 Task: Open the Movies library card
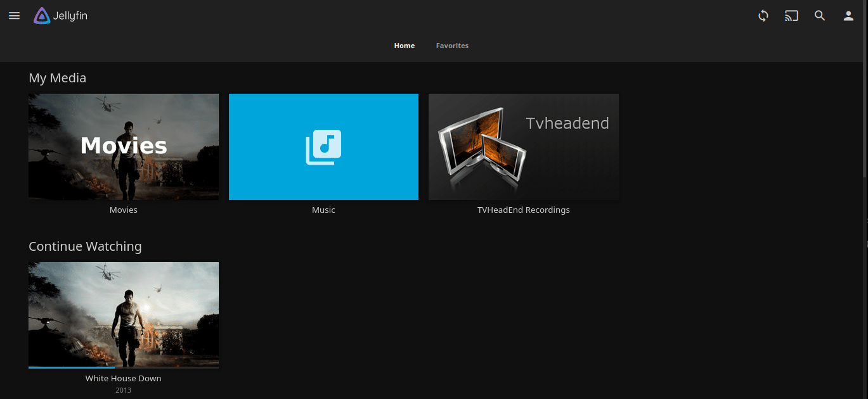tap(124, 147)
